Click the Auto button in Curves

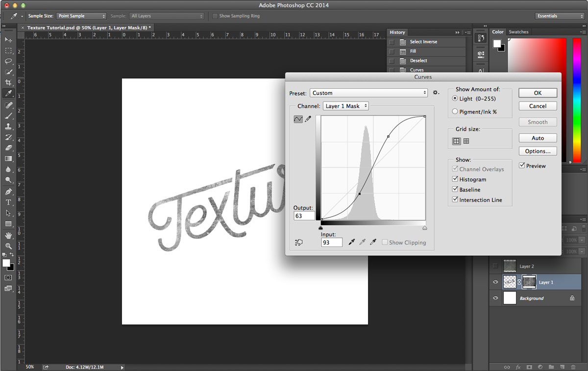[x=538, y=138]
